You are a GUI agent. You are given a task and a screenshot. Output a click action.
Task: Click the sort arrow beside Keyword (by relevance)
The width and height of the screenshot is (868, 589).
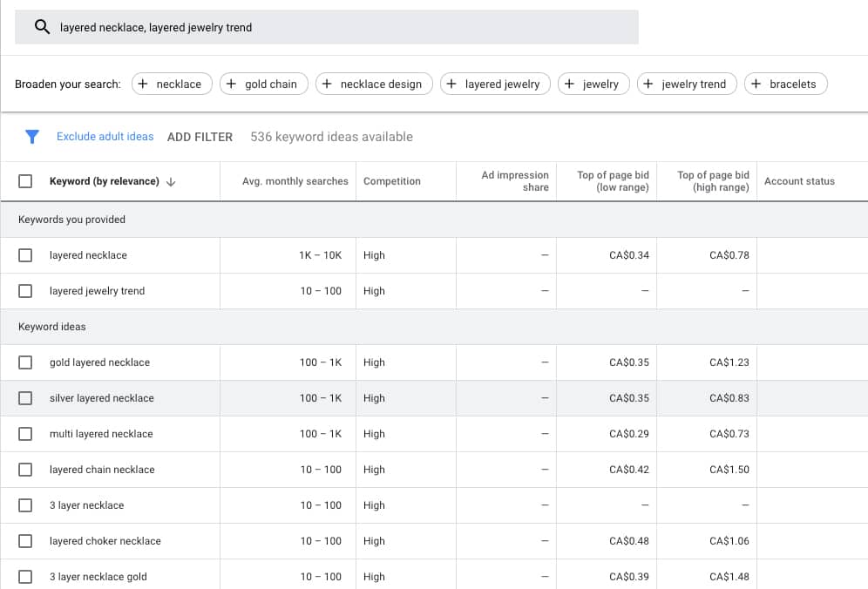click(x=171, y=181)
